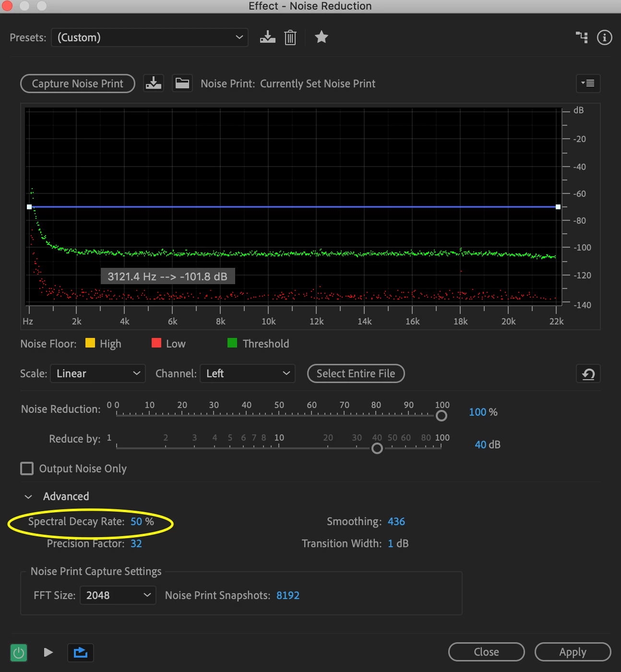The image size is (621, 672).
Task: Click the green Threshold swatch
Action: point(232,343)
